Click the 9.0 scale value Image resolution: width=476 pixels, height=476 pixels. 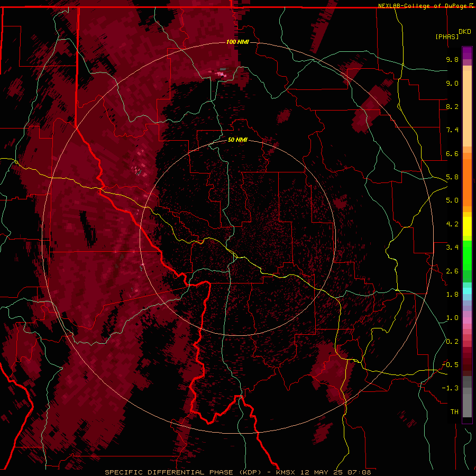(x=452, y=83)
